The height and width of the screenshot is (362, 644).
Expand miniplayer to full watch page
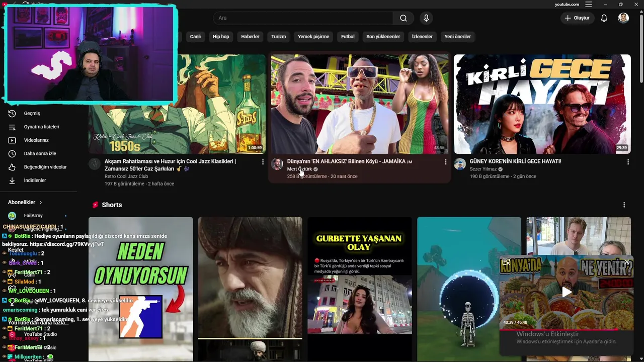coord(506,262)
